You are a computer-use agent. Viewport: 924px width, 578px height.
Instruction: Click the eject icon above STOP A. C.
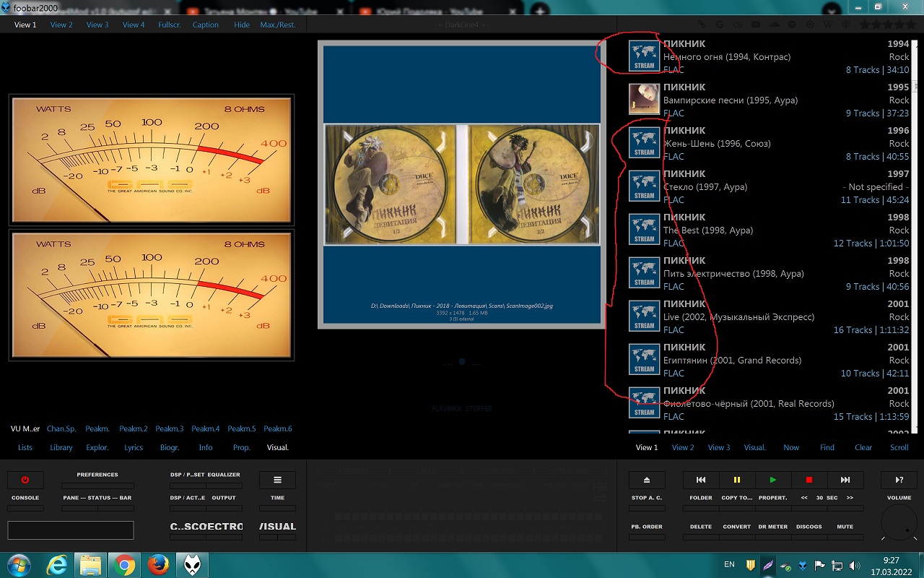point(647,480)
